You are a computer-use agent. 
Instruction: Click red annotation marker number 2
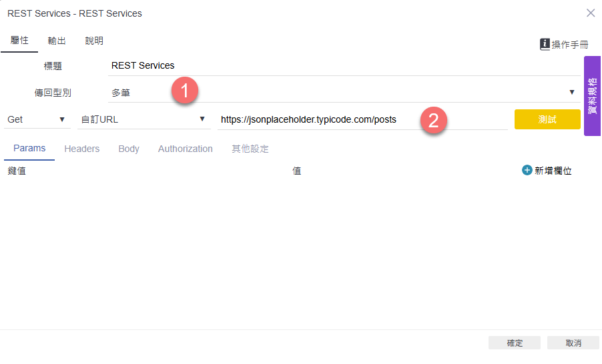[433, 120]
